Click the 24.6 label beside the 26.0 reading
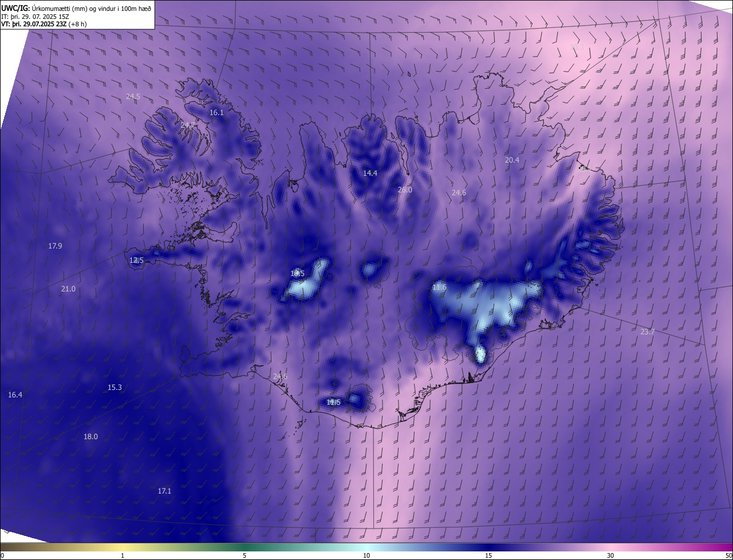The width and height of the screenshot is (733, 560). [x=459, y=193]
